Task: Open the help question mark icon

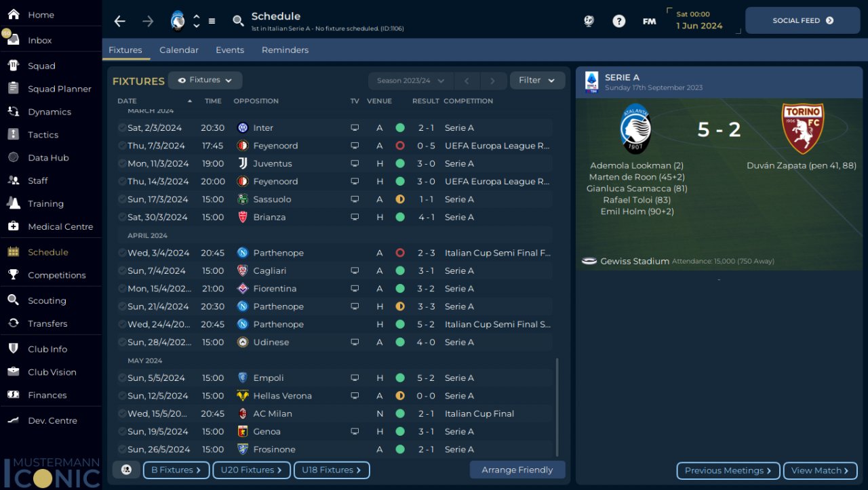Action: (618, 21)
